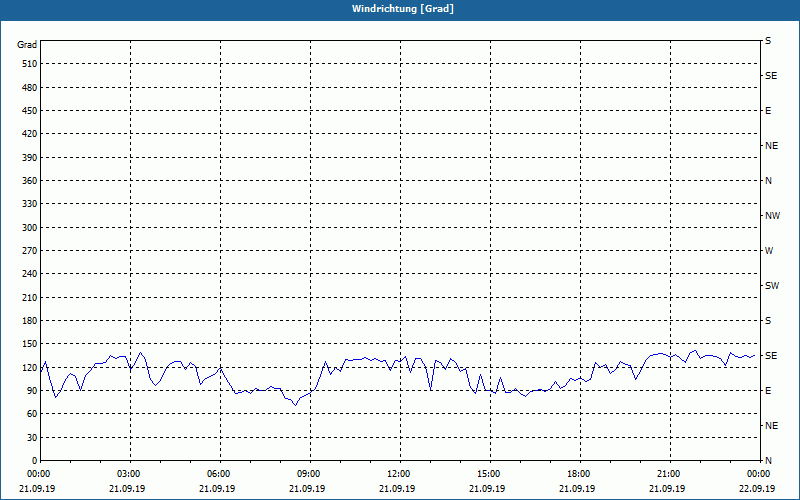
Task: Click the 270 y-axis value
Action: coord(30,251)
